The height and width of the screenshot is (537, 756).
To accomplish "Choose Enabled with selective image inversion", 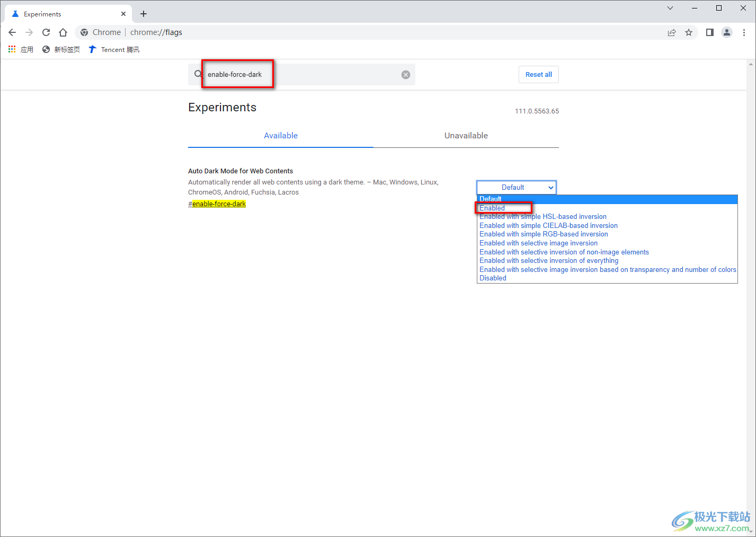I will click(x=607, y=243).
